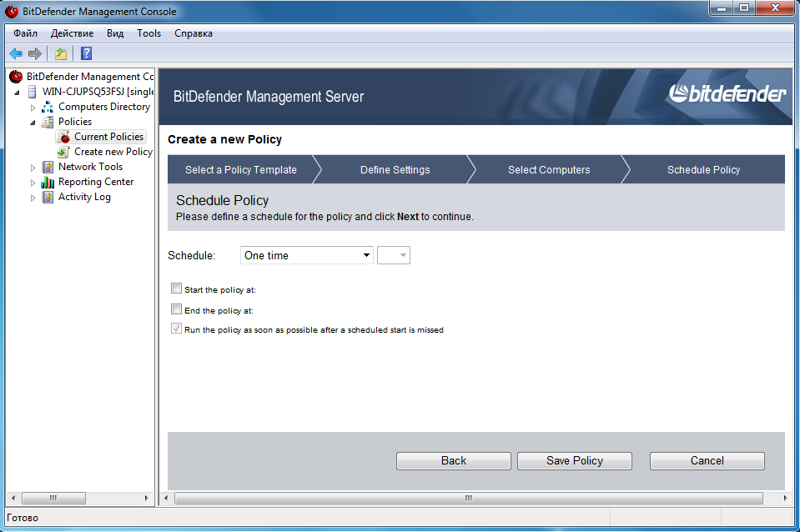800x532 pixels.
Task: Expand the Activity Log node
Action: pyautogui.click(x=33, y=198)
